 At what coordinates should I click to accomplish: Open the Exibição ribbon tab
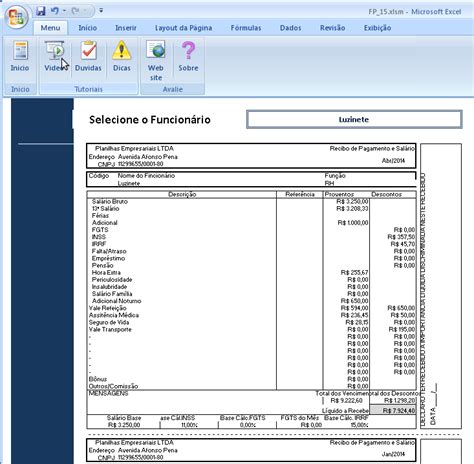(377, 28)
